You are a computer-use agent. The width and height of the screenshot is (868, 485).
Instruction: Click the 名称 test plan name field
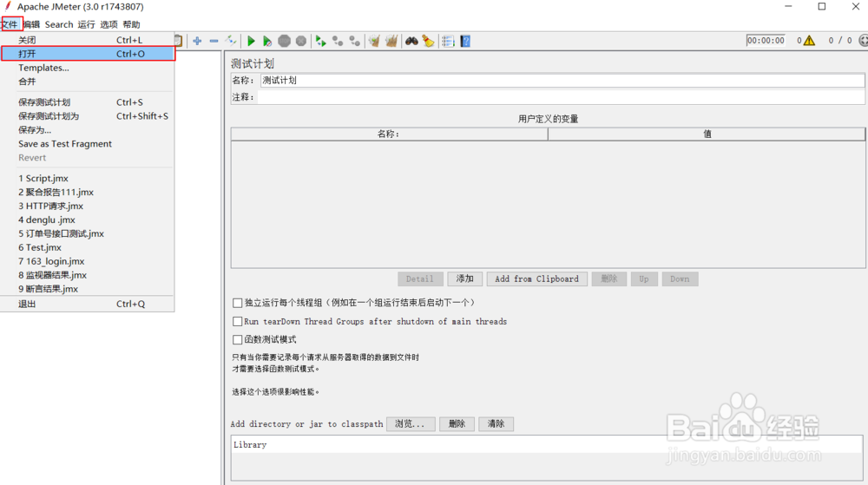[x=562, y=80]
